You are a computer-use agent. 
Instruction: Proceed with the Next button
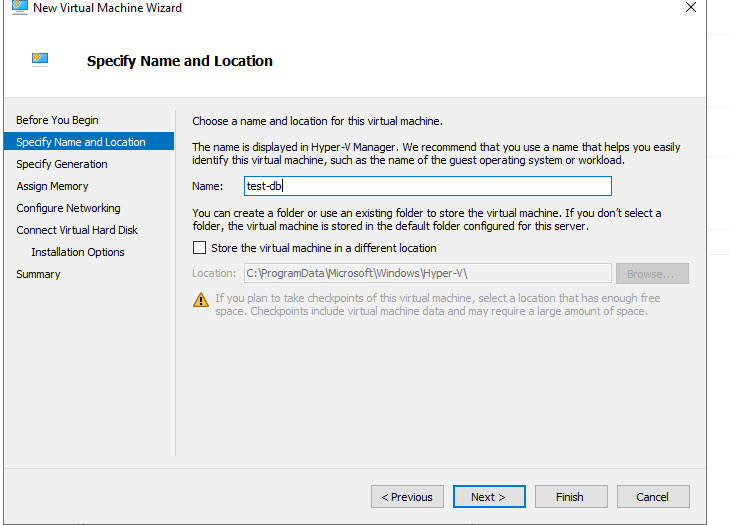(488, 497)
